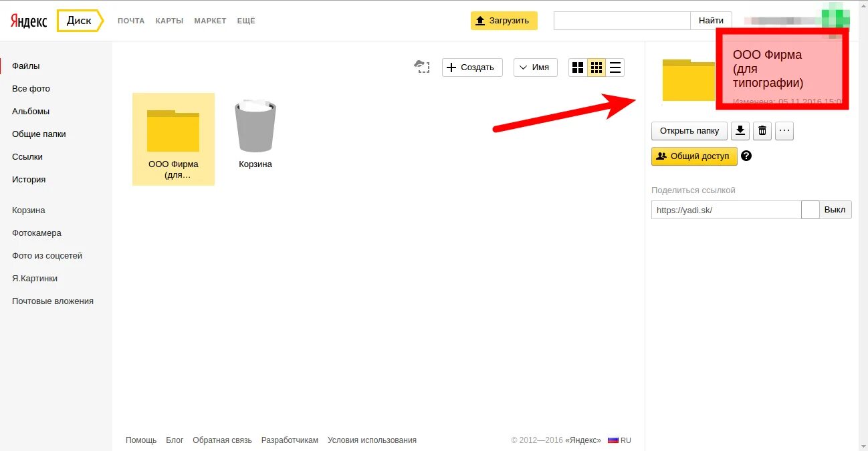Image resolution: width=868 pixels, height=451 pixels.
Task: Click the Общий доступ button
Action: (694, 156)
